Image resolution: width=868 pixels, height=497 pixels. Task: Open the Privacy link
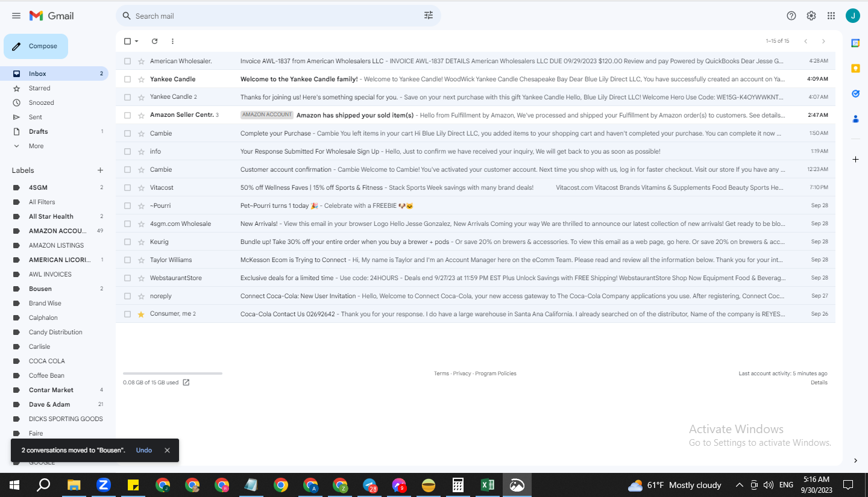(x=462, y=374)
